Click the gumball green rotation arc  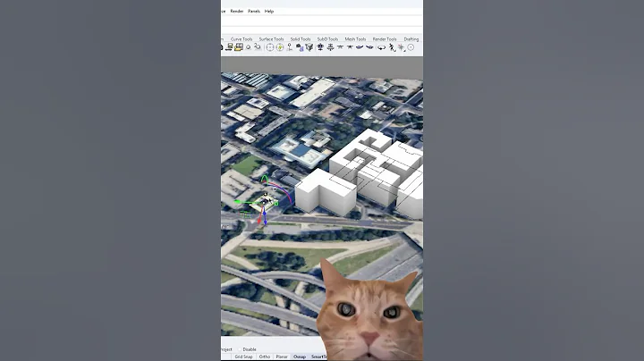(264, 179)
